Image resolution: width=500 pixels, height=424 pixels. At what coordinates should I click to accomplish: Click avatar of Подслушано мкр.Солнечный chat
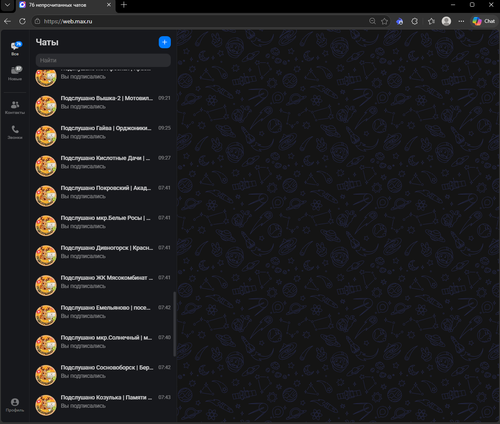(x=46, y=345)
